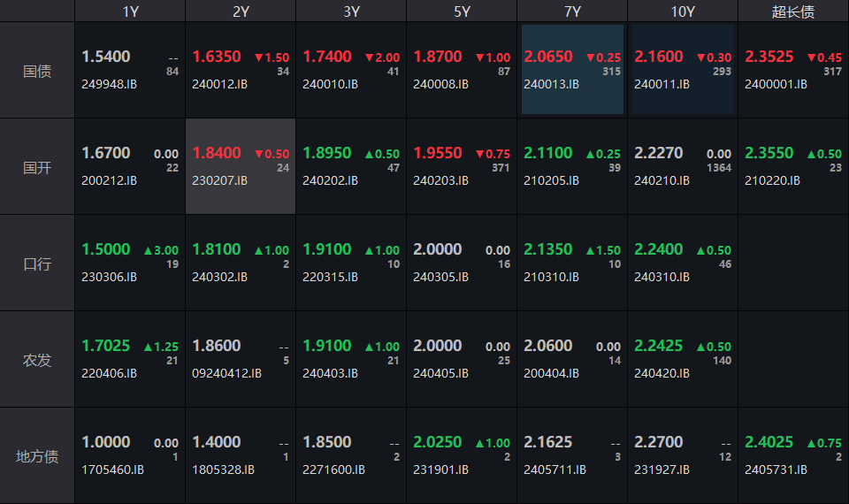Select the 地方债 row label
Screen dimensions: 849x504
click(x=37, y=456)
